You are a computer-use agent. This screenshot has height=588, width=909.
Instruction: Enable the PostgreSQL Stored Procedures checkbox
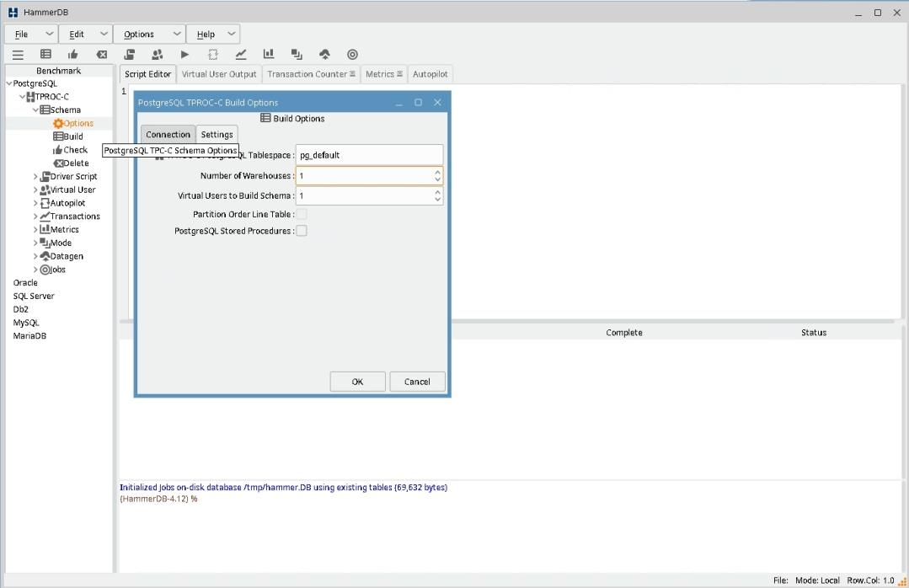click(x=302, y=231)
